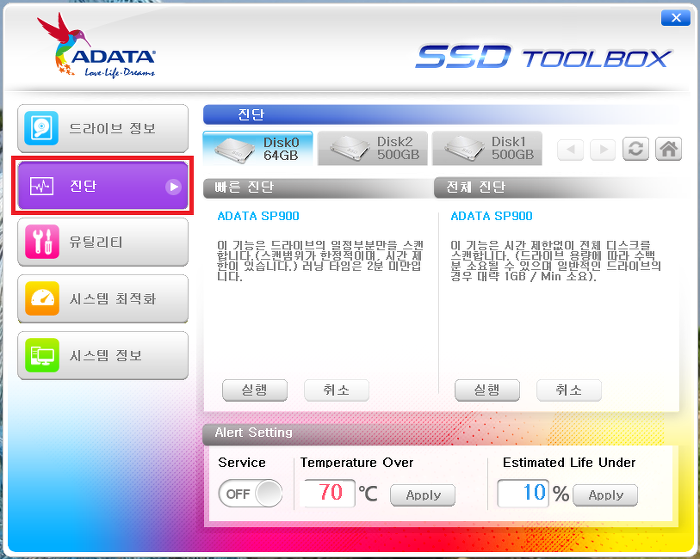Cancel the full diagnostic with 취소
Viewport: 700px width, 559px height.
[x=569, y=390]
